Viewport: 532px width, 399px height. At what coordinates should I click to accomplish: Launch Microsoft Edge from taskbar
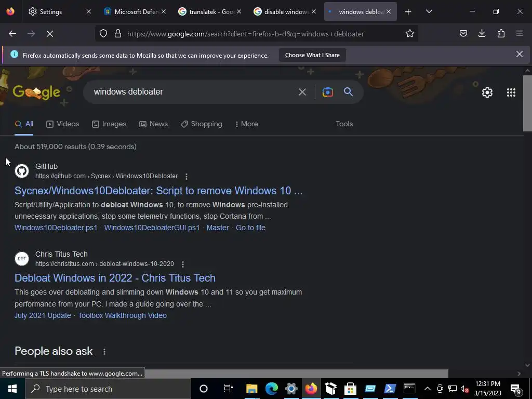[271, 389]
